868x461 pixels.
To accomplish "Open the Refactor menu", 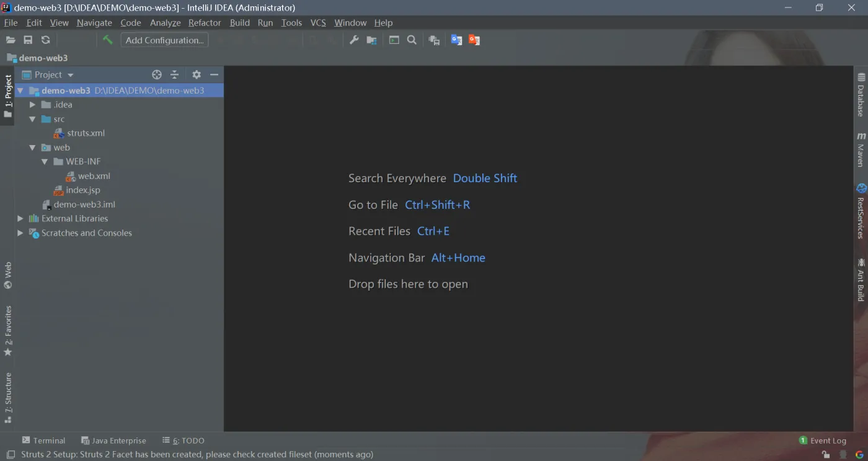I will pyautogui.click(x=205, y=23).
